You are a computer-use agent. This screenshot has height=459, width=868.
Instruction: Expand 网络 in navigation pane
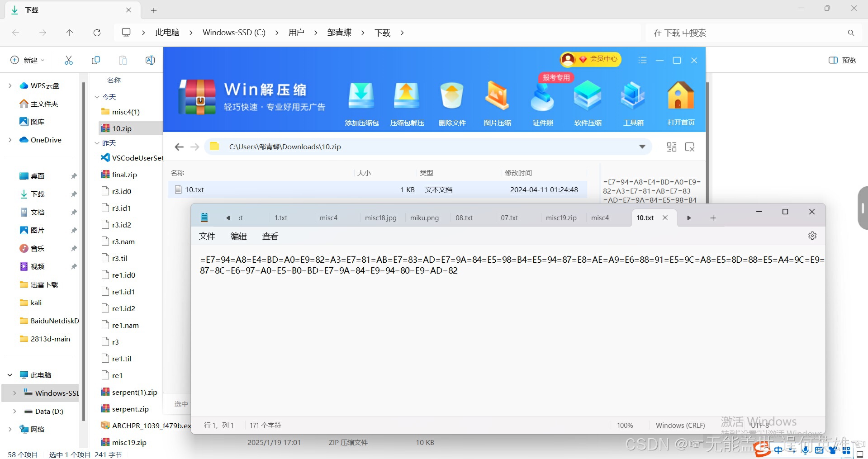coord(10,429)
